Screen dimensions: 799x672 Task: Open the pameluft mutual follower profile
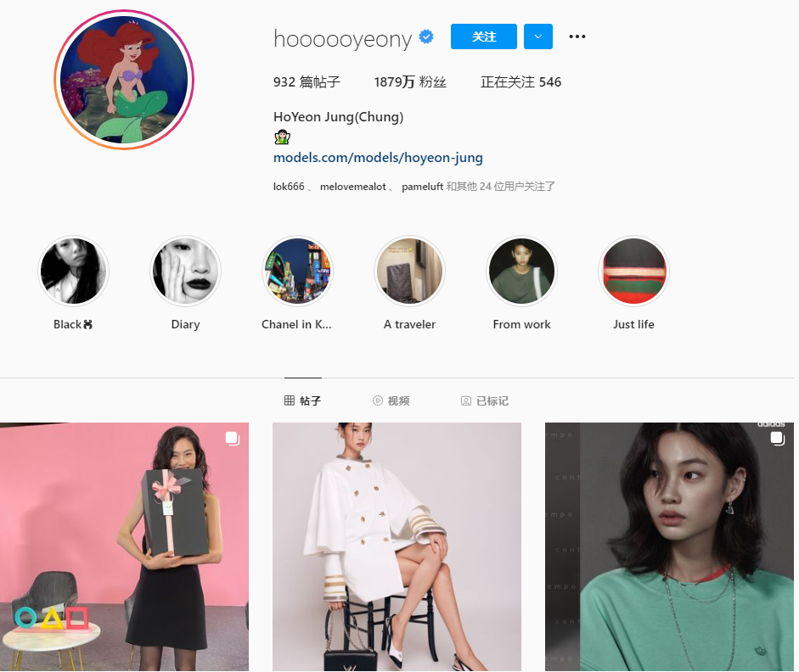point(423,187)
